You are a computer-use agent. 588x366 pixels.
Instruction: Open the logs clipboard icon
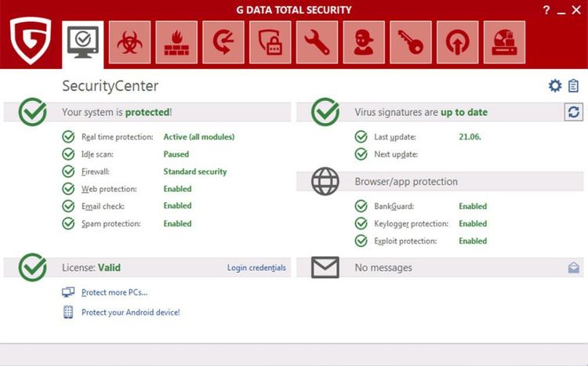[x=574, y=86]
